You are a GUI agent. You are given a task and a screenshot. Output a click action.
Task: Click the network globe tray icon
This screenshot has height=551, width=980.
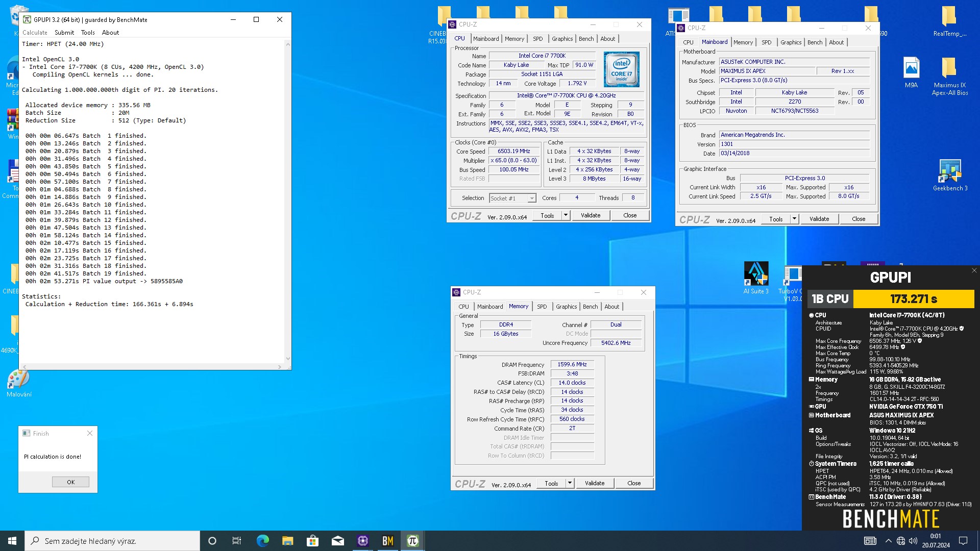pos(901,541)
